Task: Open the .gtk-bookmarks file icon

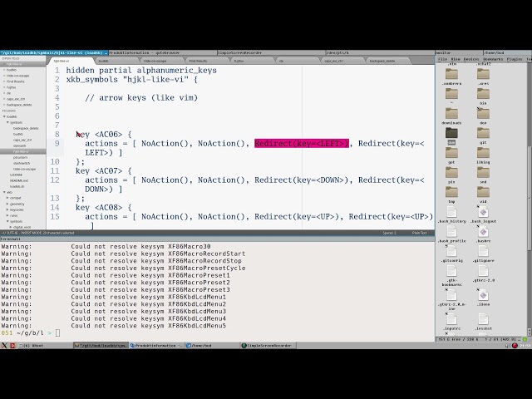Action: (x=451, y=271)
